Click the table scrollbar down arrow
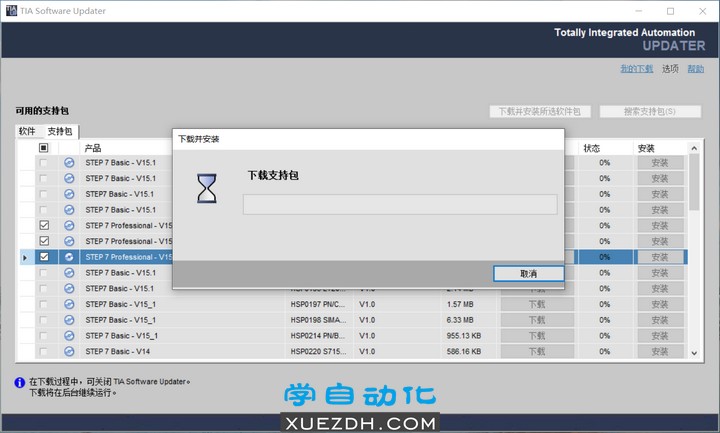 (x=694, y=353)
